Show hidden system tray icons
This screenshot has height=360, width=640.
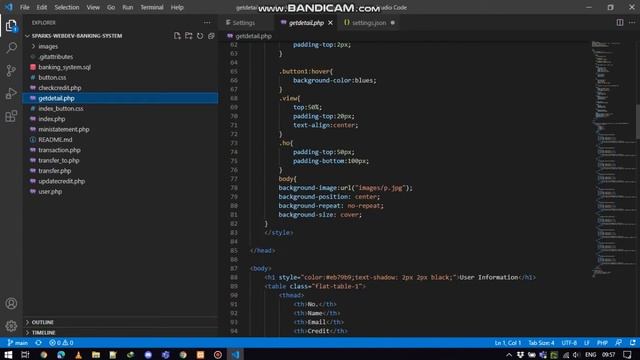[509, 355]
